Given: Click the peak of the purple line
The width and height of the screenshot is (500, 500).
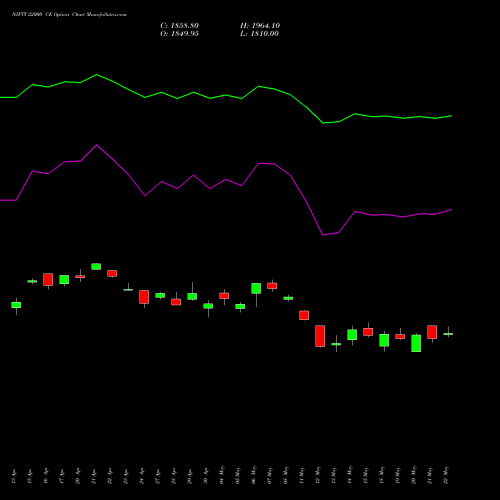Looking at the screenshot, I should (96, 145).
